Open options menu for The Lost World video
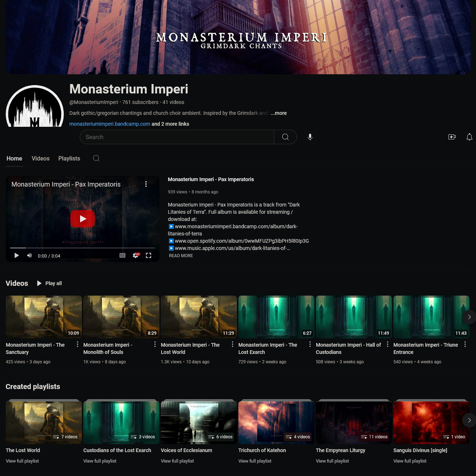 [x=233, y=344]
